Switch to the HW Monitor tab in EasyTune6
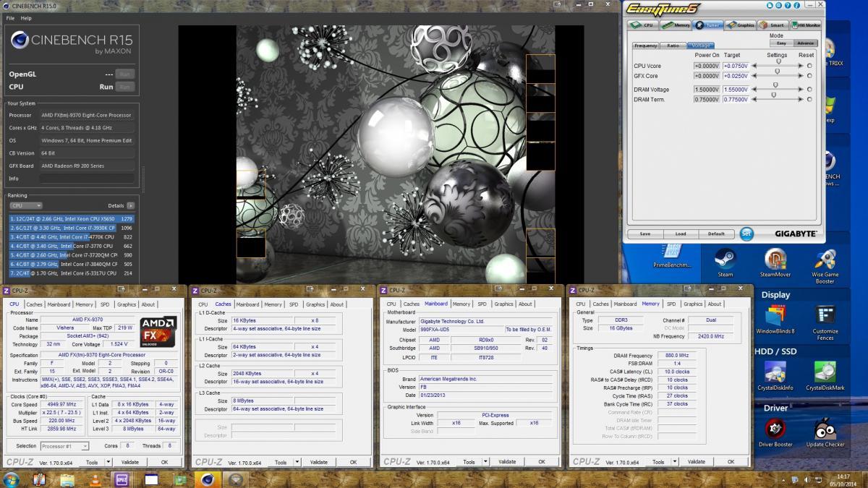Screen dimensions: 868x488 tap(806, 25)
